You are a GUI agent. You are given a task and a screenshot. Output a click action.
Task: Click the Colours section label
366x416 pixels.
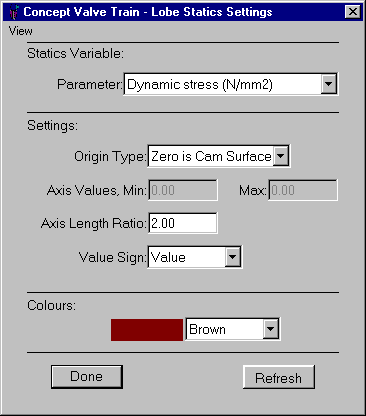52,306
